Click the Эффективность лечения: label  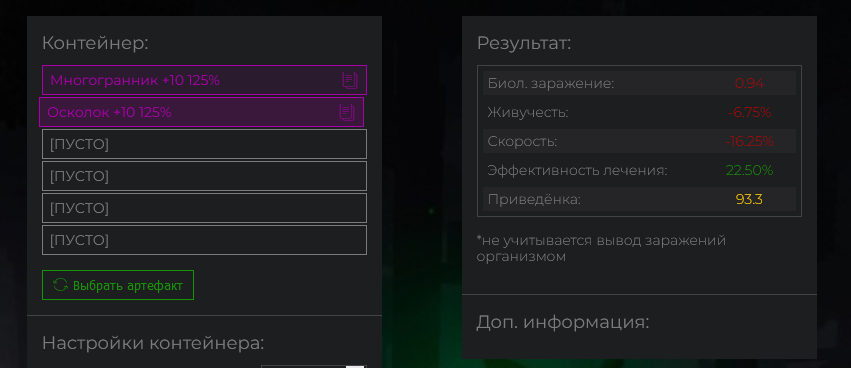click(577, 170)
